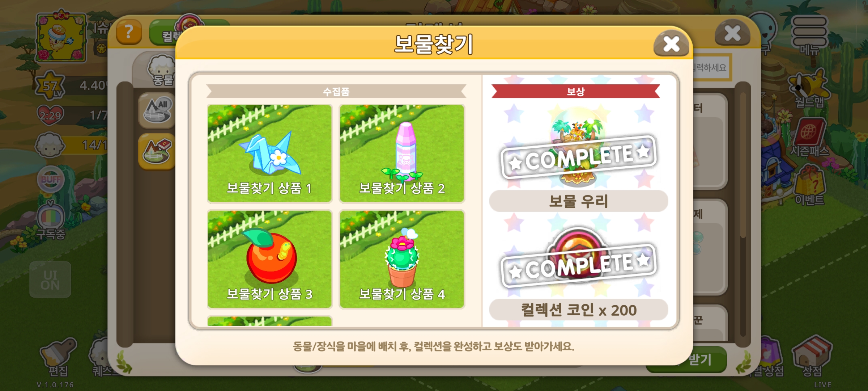Screen dimensions: 868x391
Task: Select the 보물찾기 상품 1 paper crane item
Action: click(x=269, y=154)
